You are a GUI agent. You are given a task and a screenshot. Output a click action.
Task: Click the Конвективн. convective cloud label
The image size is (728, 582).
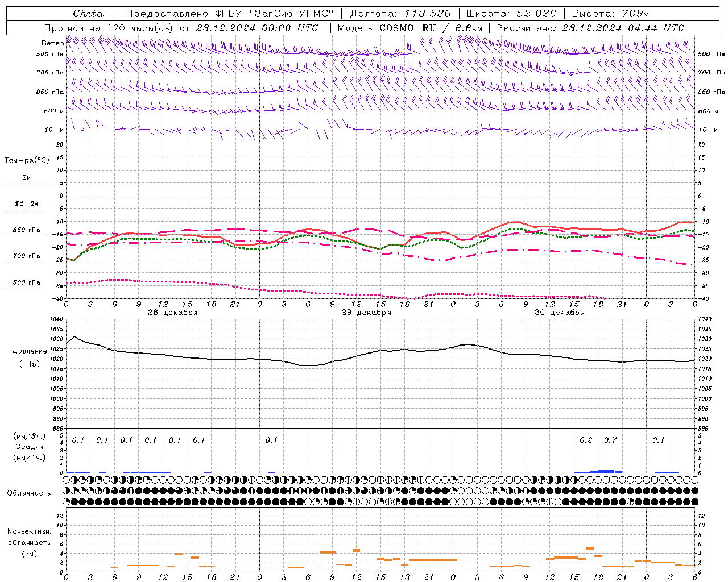(x=29, y=531)
